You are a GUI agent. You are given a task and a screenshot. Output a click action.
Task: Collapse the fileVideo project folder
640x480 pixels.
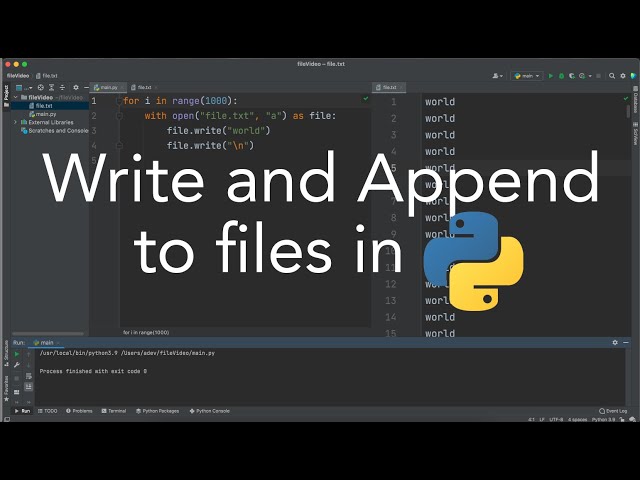16,98
